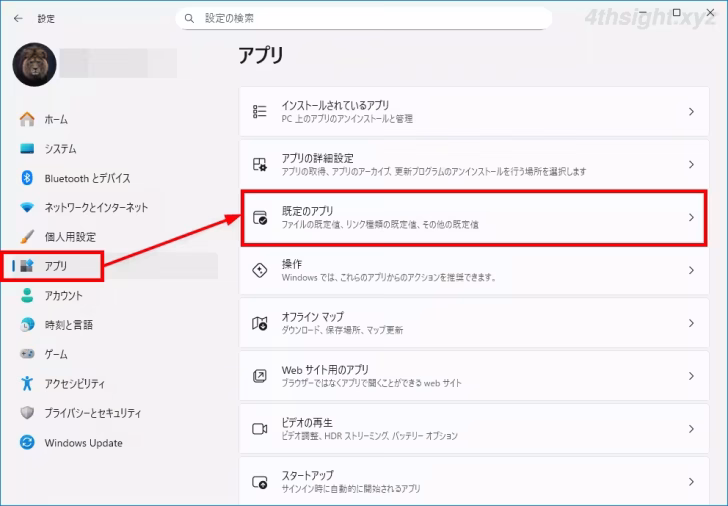Viewport: 728px width, 506px height.
Task: Open Windows Update category
Action: tap(115, 442)
